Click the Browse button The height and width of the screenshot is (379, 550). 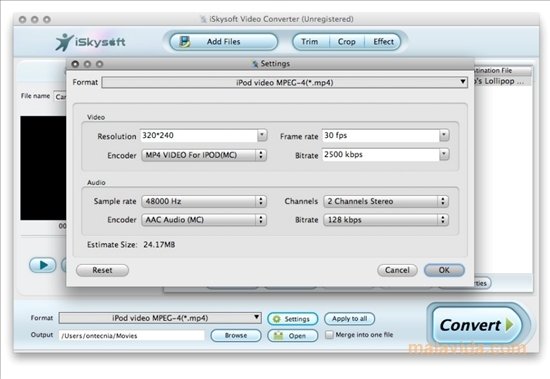[236, 335]
